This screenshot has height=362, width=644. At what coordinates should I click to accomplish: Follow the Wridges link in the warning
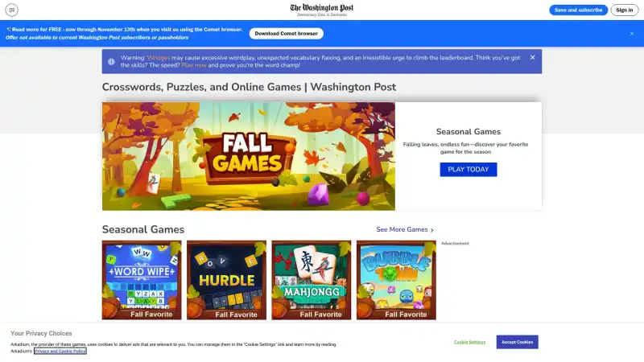tap(158, 58)
